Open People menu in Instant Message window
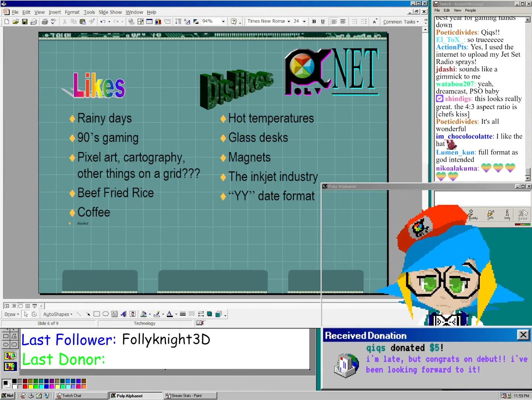The width and height of the screenshot is (532, 400). (470, 10)
